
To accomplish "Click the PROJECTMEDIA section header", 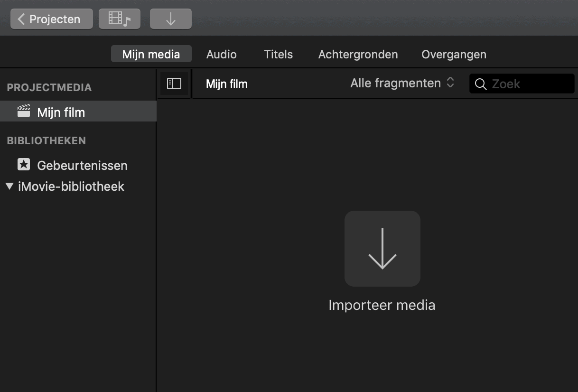I will coord(49,87).
